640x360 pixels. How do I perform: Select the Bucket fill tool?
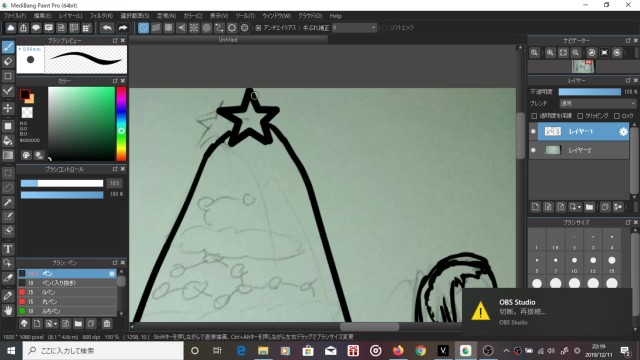8,141
